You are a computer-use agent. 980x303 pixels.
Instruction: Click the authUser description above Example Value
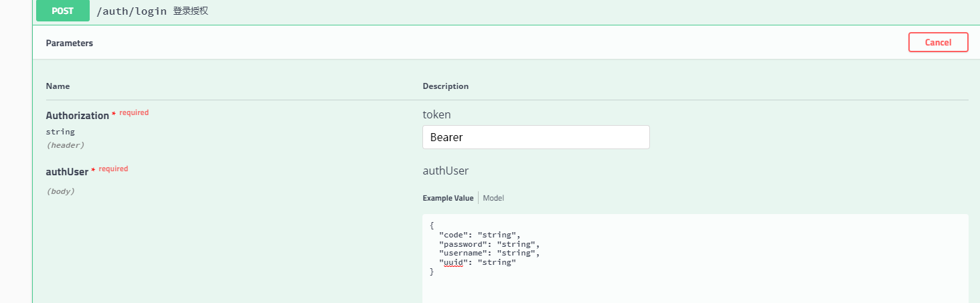tap(445, 171)
